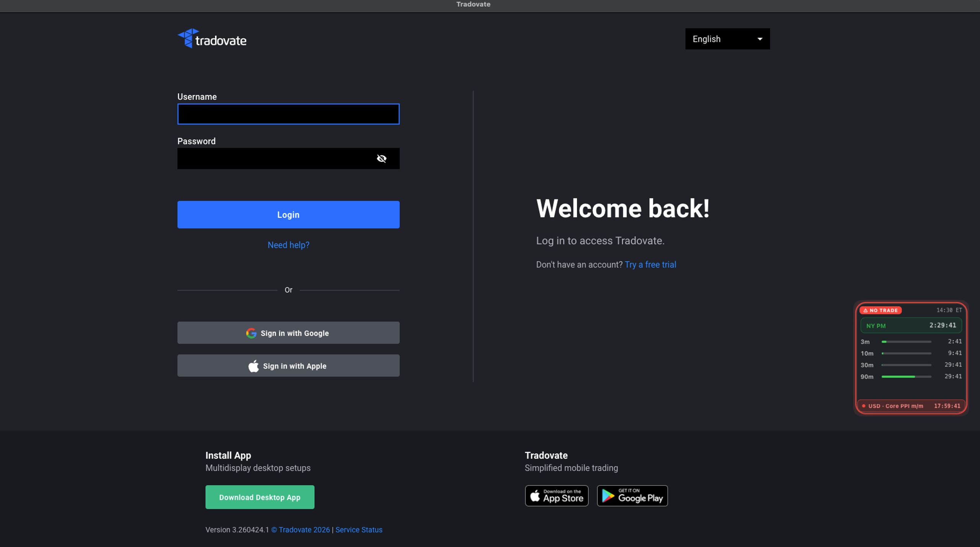Click the Install App heading
The image size is (980, 547).
point(228,455)
